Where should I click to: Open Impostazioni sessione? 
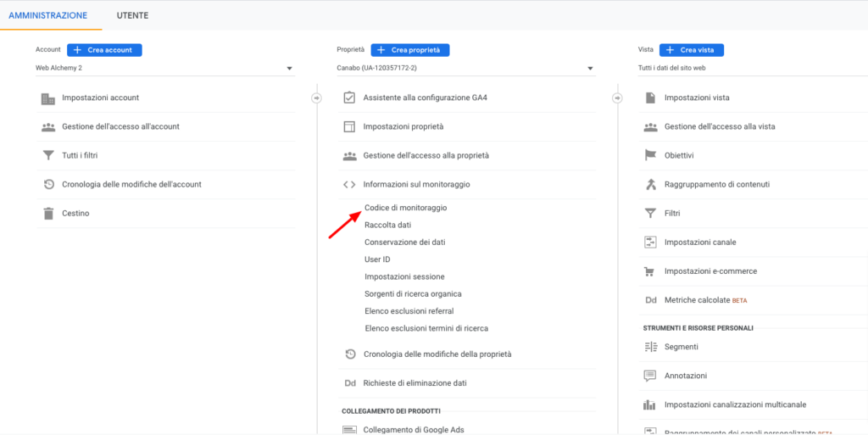pos(404,276)
